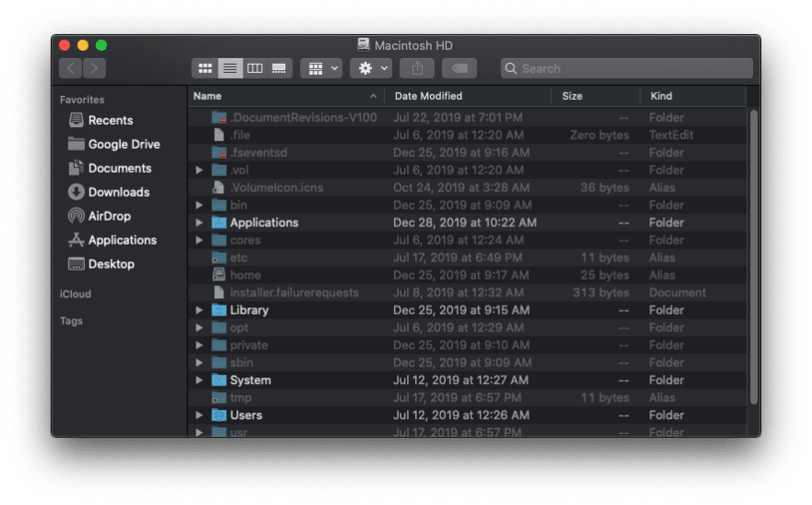Screen dimensions: 812x505
Task: Open Downloads in the sidebar
Action: coord(109,192)
